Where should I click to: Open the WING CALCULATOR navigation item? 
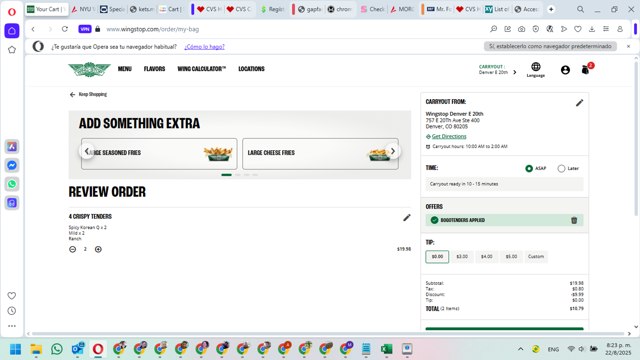202,69
